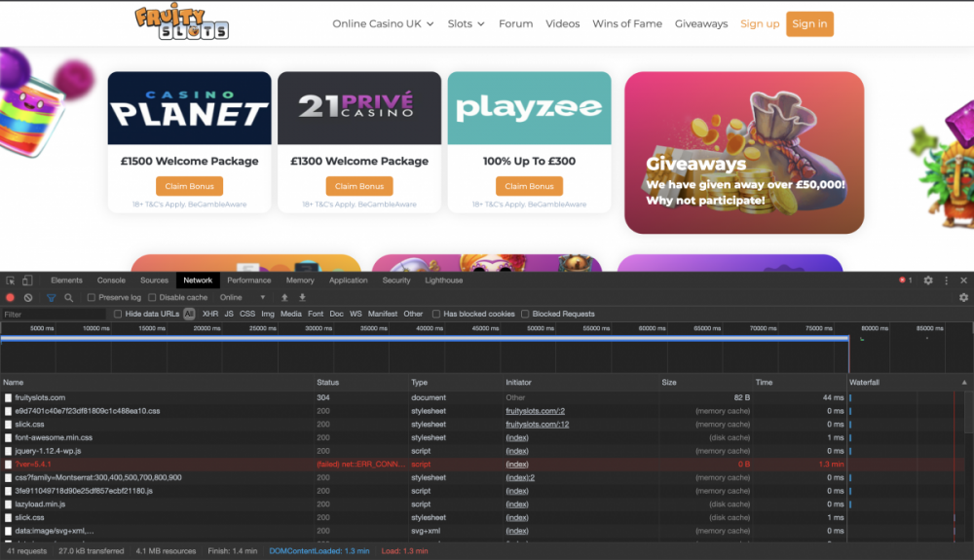Open fruityslots.com/:2 initiator link
This screenshot has height=560, width=974.
coord(535,411)
